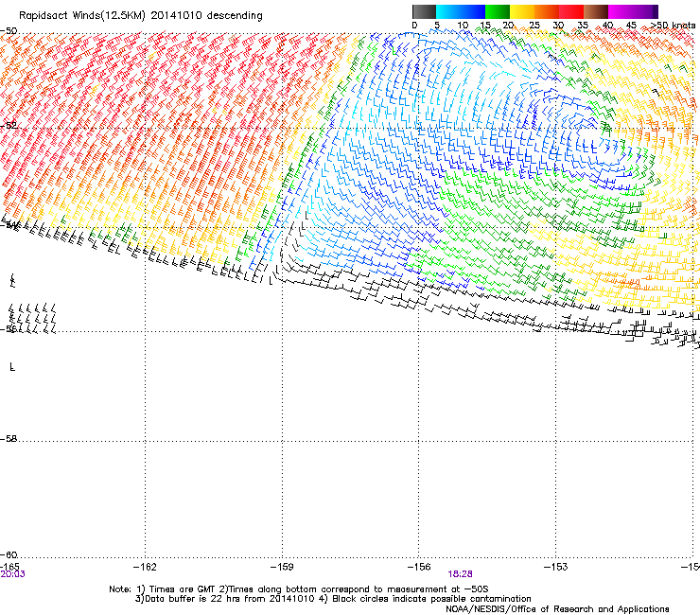The image size is (700, 615).
Task: Click the purple 20:03 pass time label
Action: pyautogui.click(x=13, y=574)
